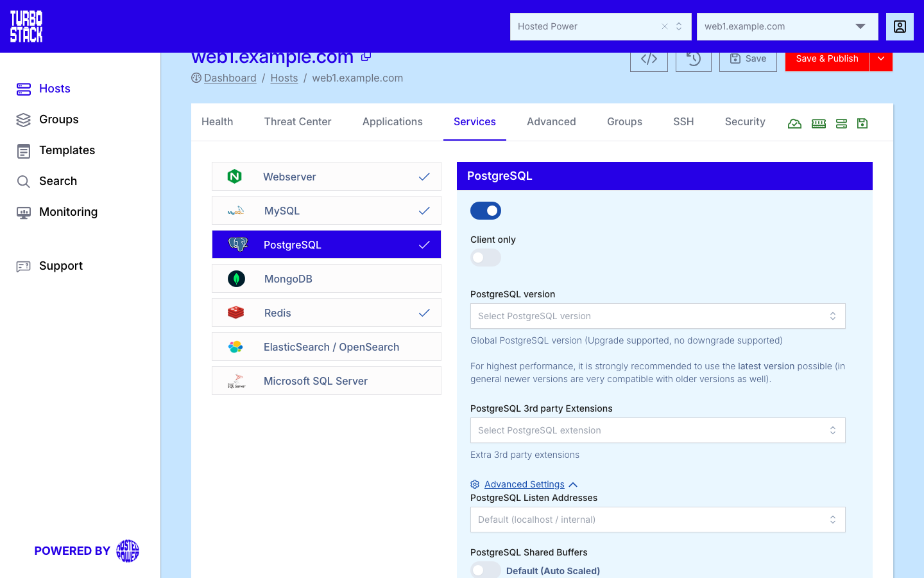Open the history icon button
Viewport: 924px width, 578px height.
click(x=694, y=59)
